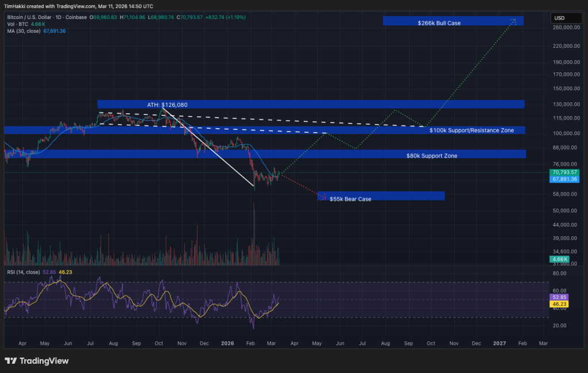Viewport: 588px width, 373px height.
Task: Click the purple 52.85 RSI value tag
Action: tap(559, 298)
